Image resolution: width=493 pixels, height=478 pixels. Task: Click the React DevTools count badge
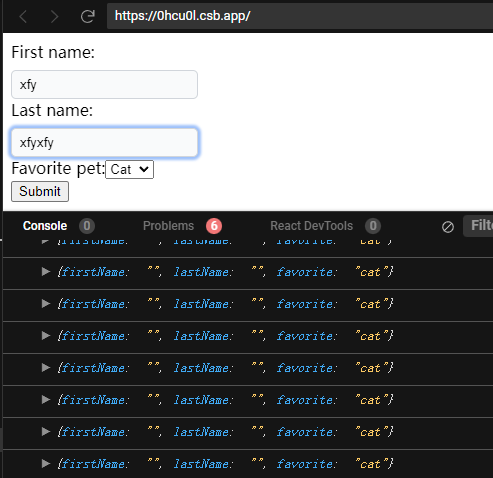tap(373, 226)
